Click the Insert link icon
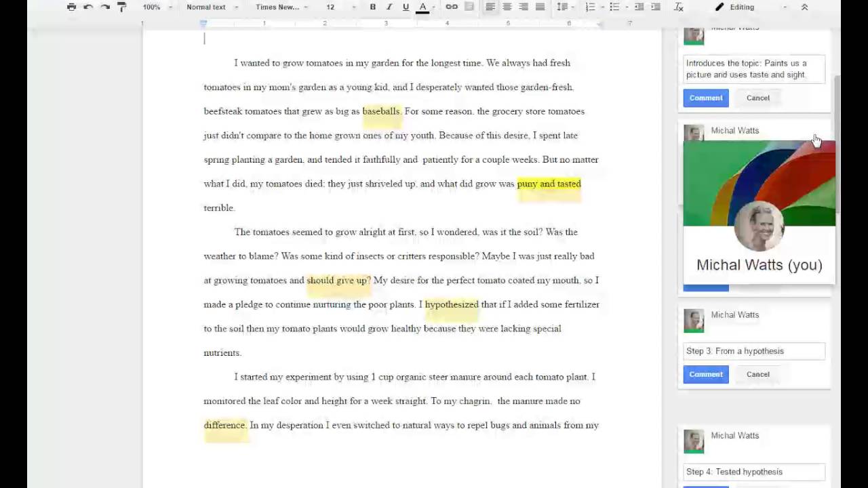 click(x=452, y=7)
